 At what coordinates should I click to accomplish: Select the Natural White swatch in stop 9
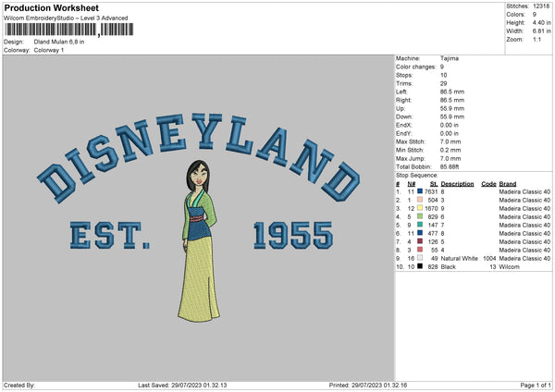coord(419,258)
